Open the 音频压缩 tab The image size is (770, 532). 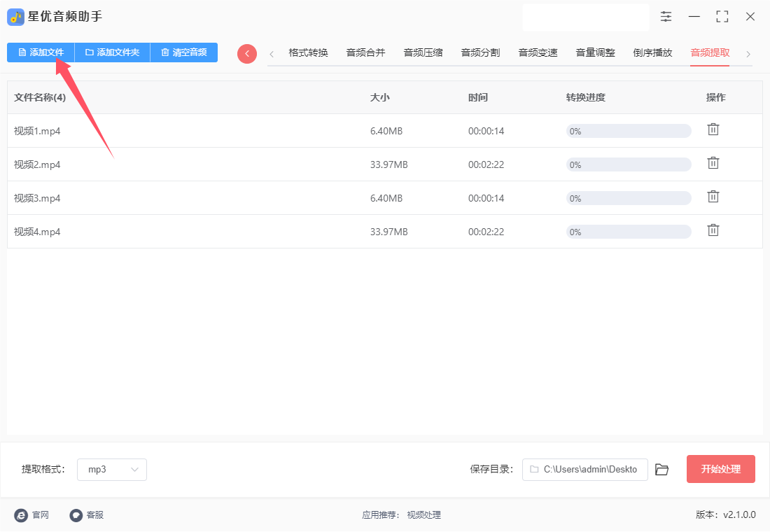pyautogui.click(x=423, y=52)
